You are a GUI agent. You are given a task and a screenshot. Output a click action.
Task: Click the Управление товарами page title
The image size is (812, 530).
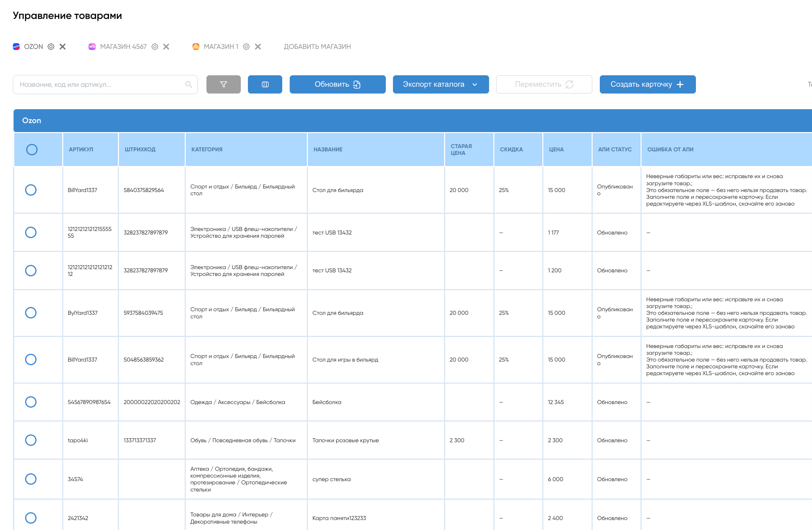68,16
